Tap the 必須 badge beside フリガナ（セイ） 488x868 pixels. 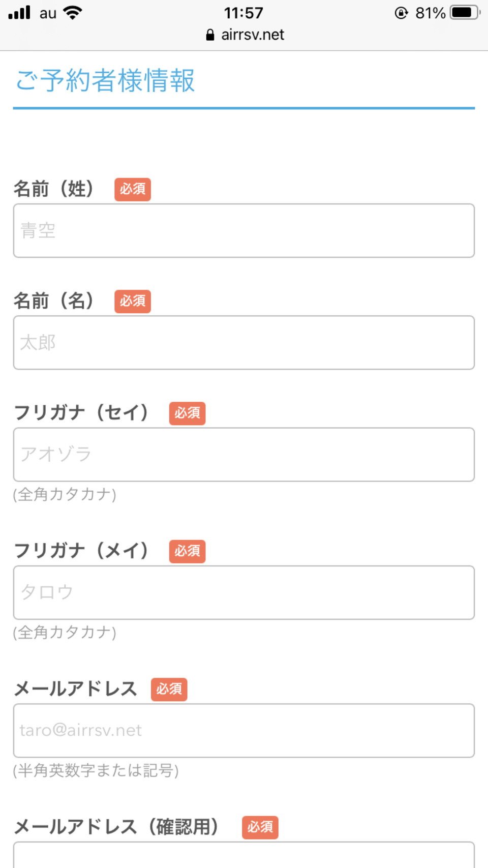click(x=187, y=413)
